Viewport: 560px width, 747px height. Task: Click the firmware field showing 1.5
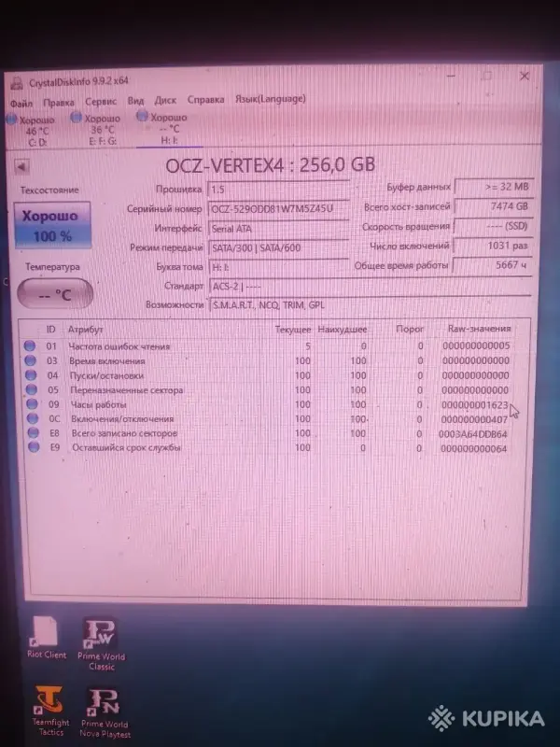(x=278, y=189)
